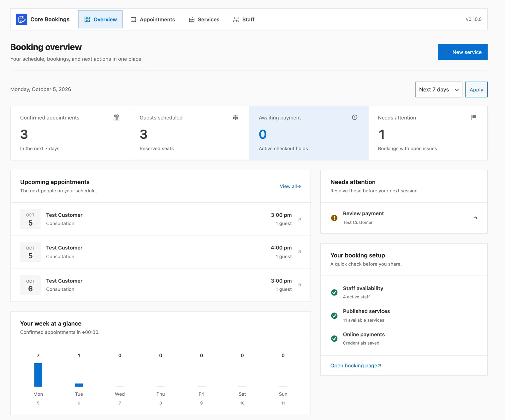505x420 pixels.
Task: Click the 4:00 pm appointment time
Action: click(x=281, y=248)
